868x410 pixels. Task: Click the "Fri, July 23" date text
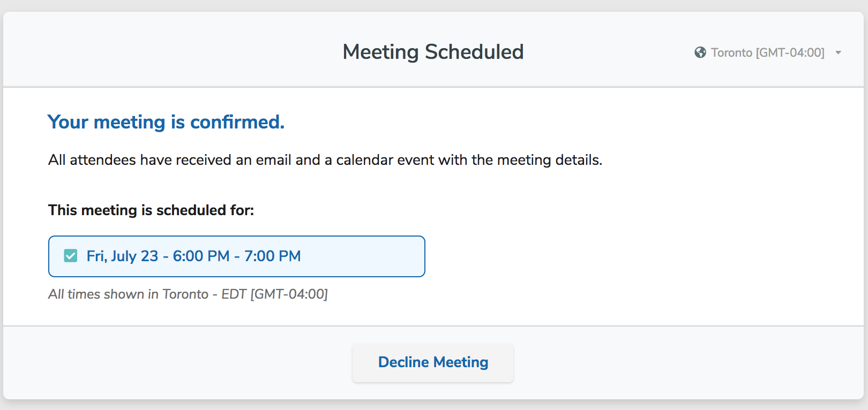coord(122,256)
